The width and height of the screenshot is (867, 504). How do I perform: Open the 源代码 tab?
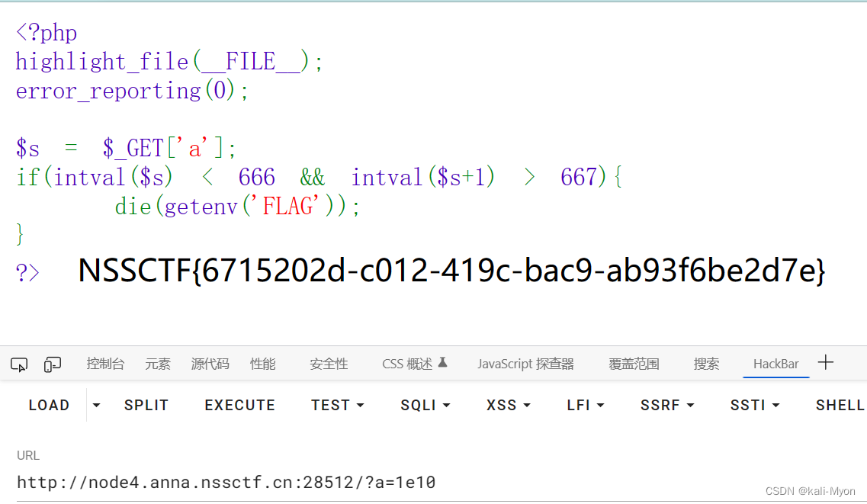tap(210, 364)
